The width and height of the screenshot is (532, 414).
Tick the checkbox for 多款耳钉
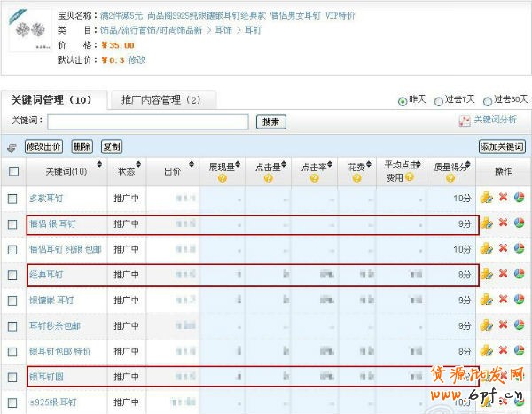(13, 199)
